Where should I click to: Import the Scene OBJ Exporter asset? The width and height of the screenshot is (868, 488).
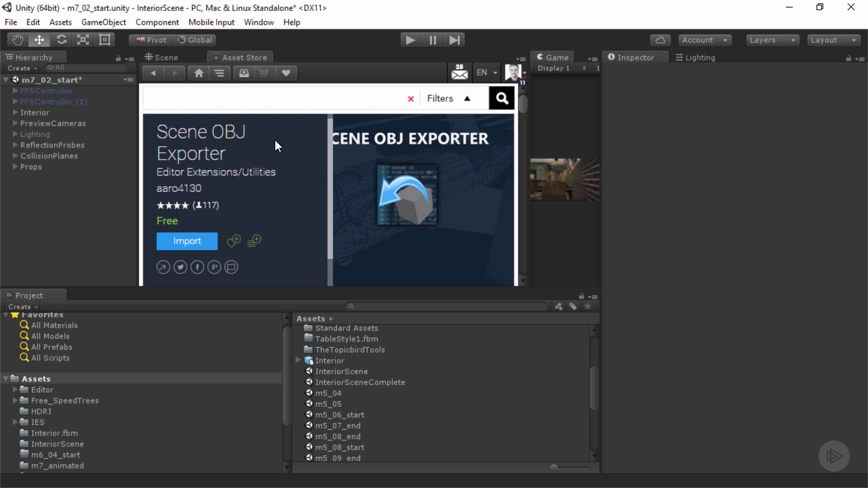point(187,241)
